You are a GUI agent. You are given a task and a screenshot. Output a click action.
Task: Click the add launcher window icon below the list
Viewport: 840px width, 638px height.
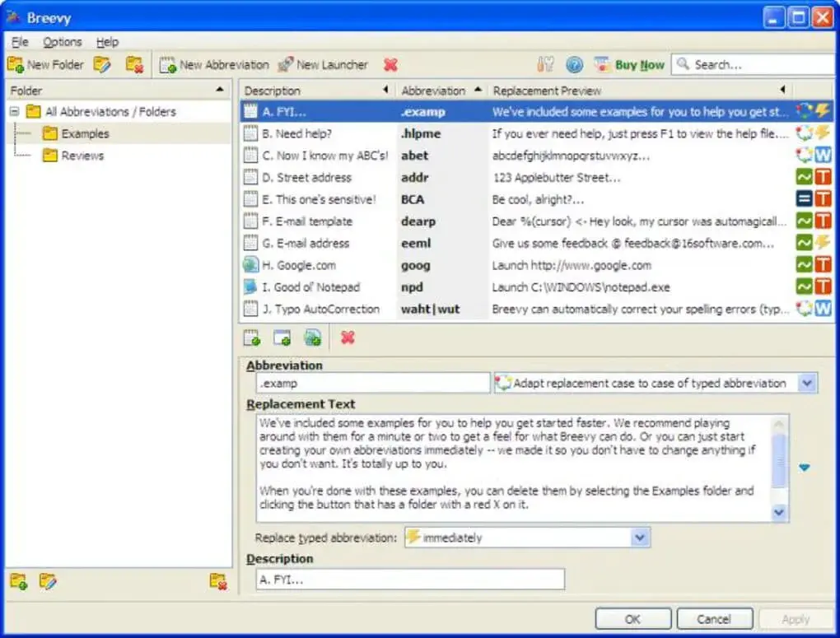pyautogui.click(x=282, y=338)
